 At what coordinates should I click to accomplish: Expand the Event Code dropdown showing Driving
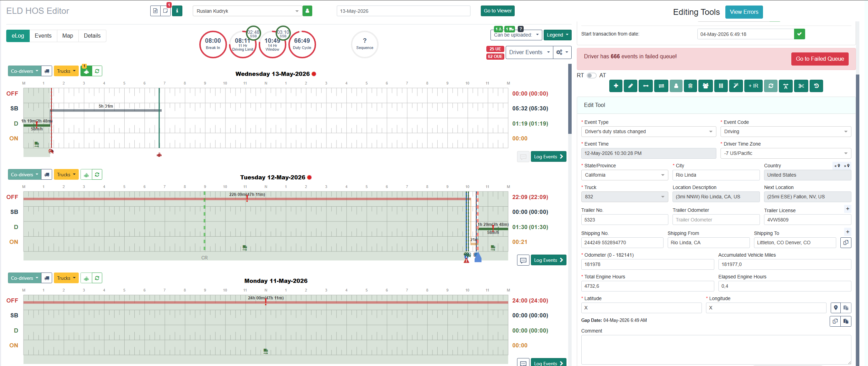click(786, 131)
